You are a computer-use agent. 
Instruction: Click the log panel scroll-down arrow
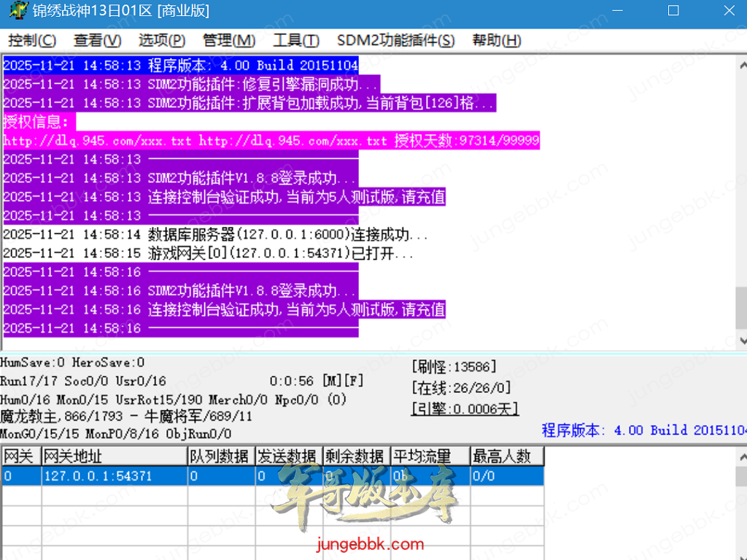tap(740, 341)
